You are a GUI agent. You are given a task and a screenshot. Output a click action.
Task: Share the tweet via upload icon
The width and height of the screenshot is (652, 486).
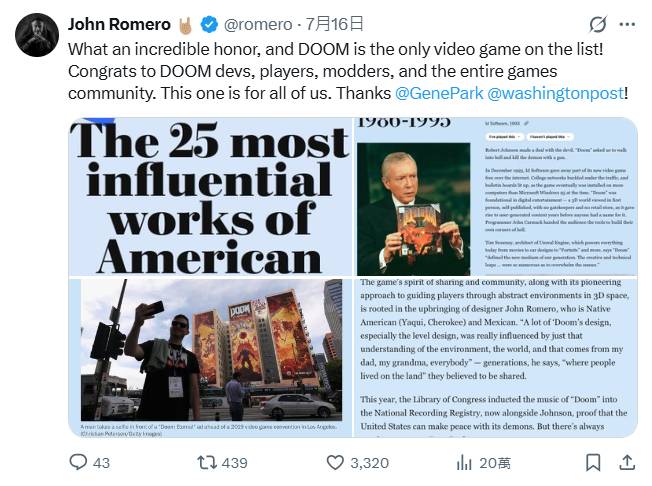627,462
